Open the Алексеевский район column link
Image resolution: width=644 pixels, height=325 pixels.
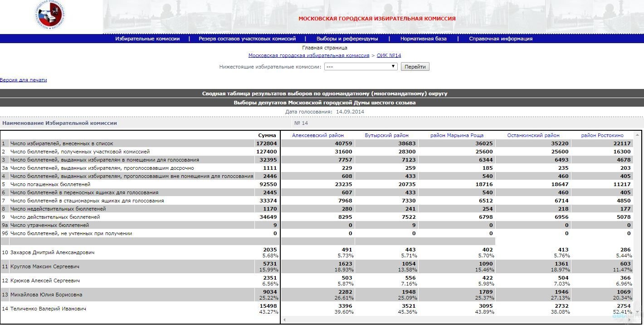[318, 135]
